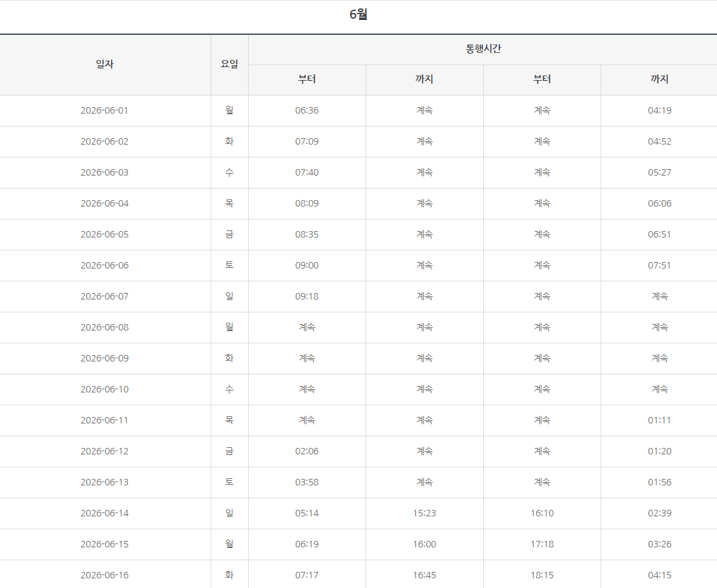Click the 06:19 start time

[x=307, y=544]
